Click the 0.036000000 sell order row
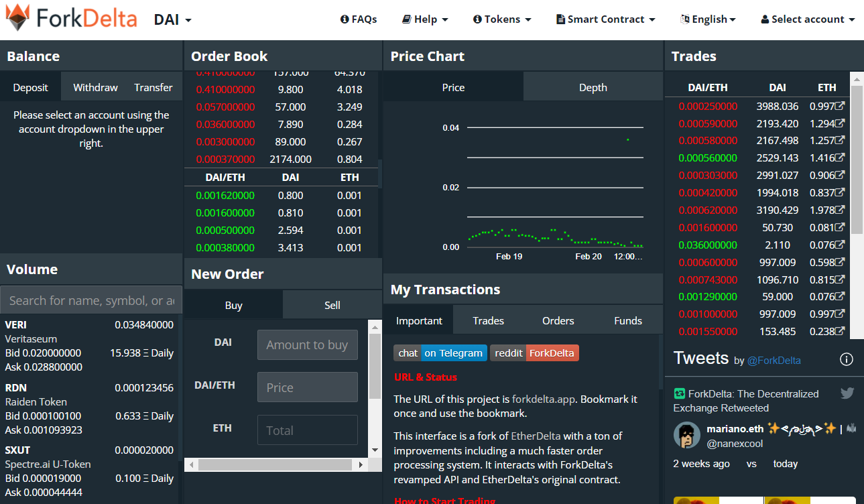 (281, 125)
